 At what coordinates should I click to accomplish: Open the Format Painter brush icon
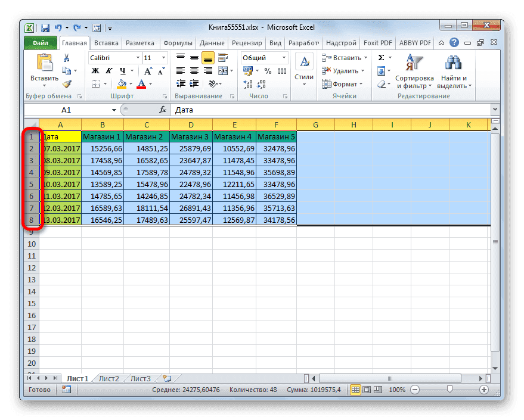tap(66, 85)
